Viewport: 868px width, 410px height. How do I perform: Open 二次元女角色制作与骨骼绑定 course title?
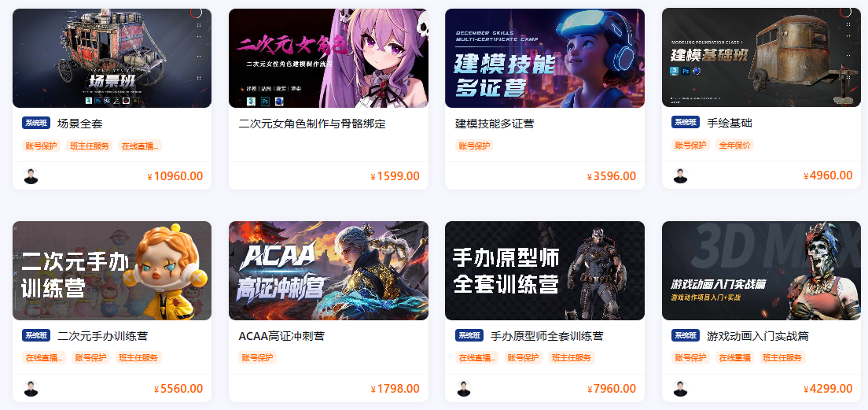[312, 124]
